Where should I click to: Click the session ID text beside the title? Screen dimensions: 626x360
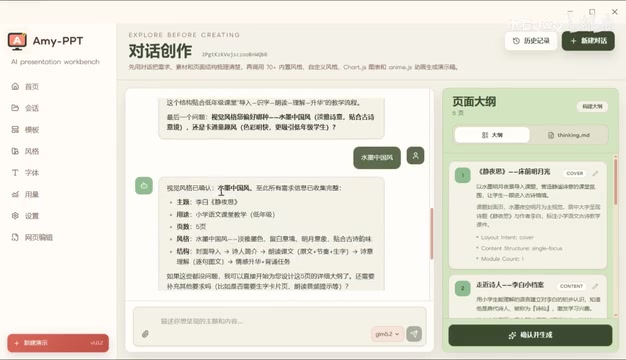point(234,54)
